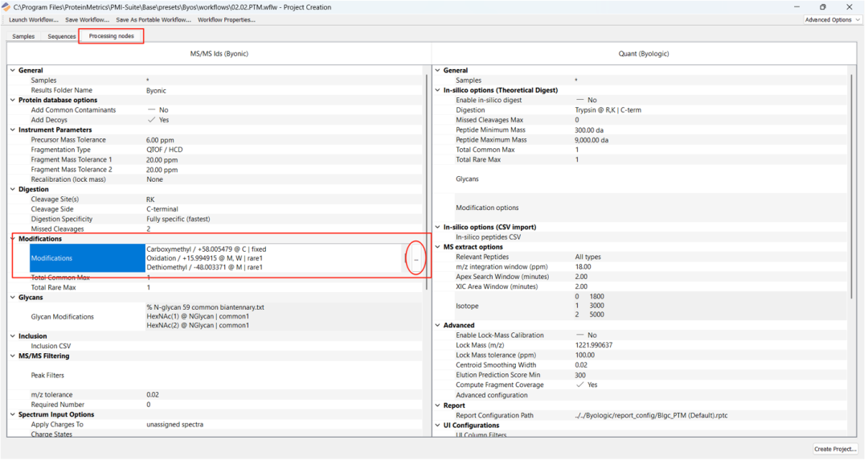Open Workflow Properties
Image resolution: width=868 pixels, height=461 pixels.
pyautogui.click(x=227, y=20)
